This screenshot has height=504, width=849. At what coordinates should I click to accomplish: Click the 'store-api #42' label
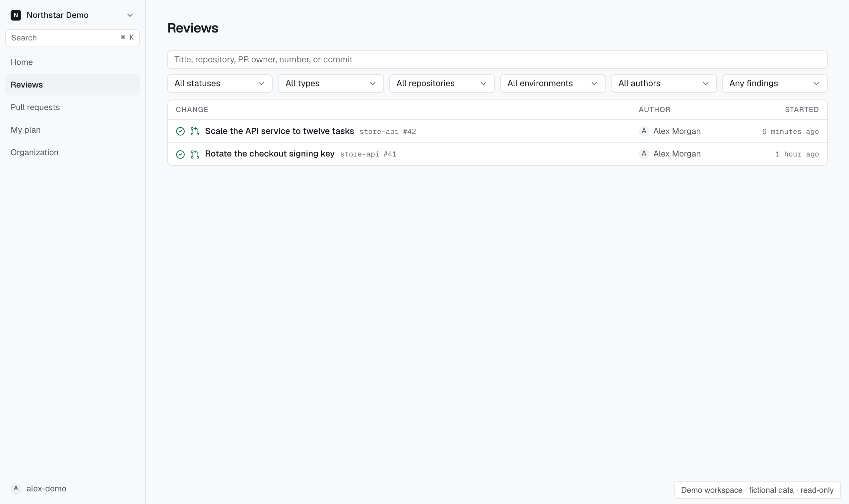388,132
